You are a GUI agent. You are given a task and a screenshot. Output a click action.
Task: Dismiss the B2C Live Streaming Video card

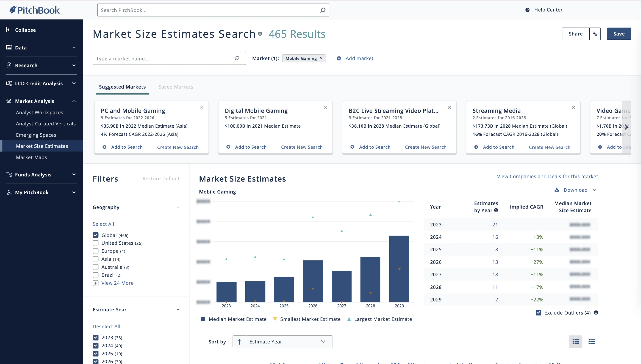pyautogui.click(x=450, y=108)
